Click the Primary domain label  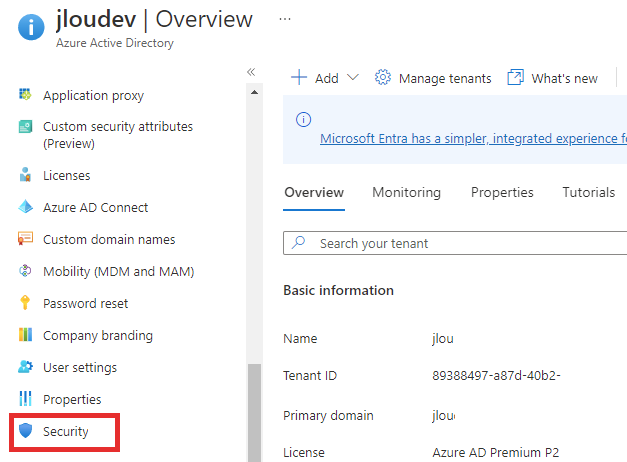point(328,415)
